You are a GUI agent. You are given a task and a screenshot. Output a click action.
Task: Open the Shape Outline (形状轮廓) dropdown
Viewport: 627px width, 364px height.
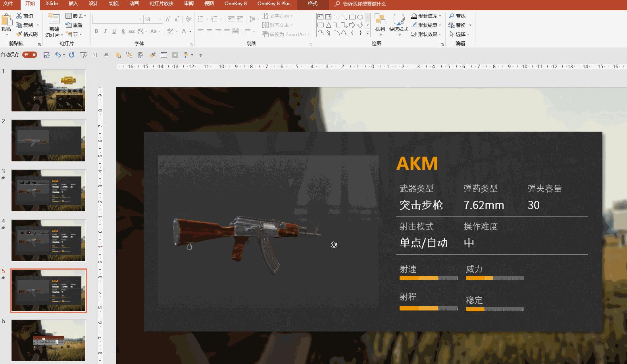tap(426, 25)
